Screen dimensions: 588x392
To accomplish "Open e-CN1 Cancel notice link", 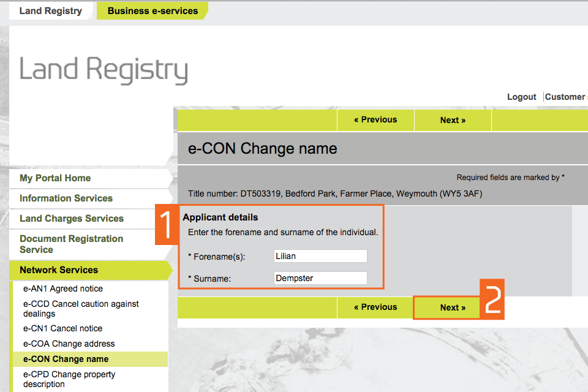I will 62,328.
